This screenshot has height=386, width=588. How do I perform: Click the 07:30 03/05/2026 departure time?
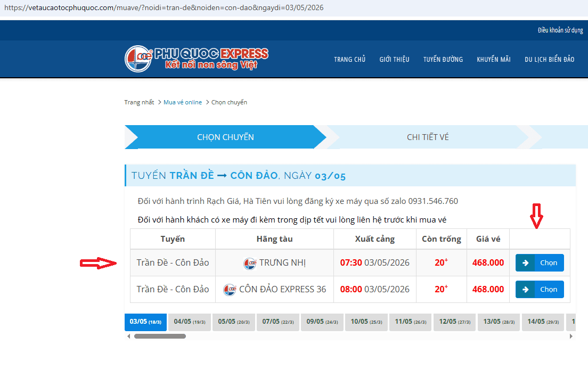pos(374,262)
